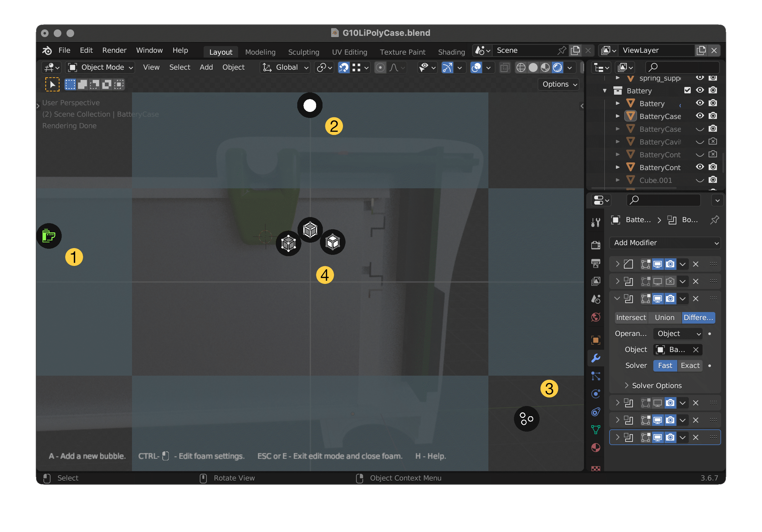Open the Physics properties tab
Viewport: 762px width, 532px height.
tap(596, 394)
